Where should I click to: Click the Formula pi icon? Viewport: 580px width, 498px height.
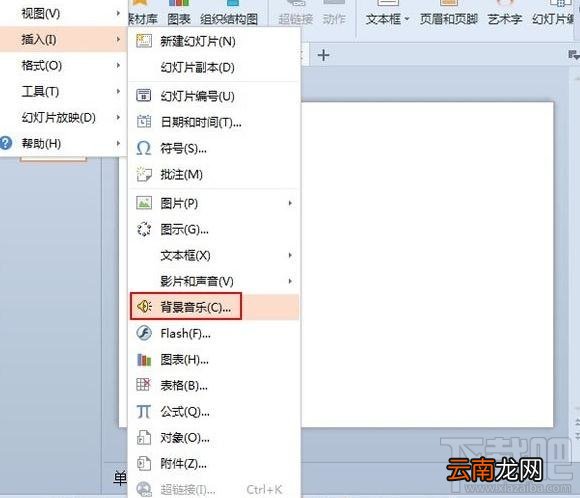pyautogui.click(x=144, y=411)
